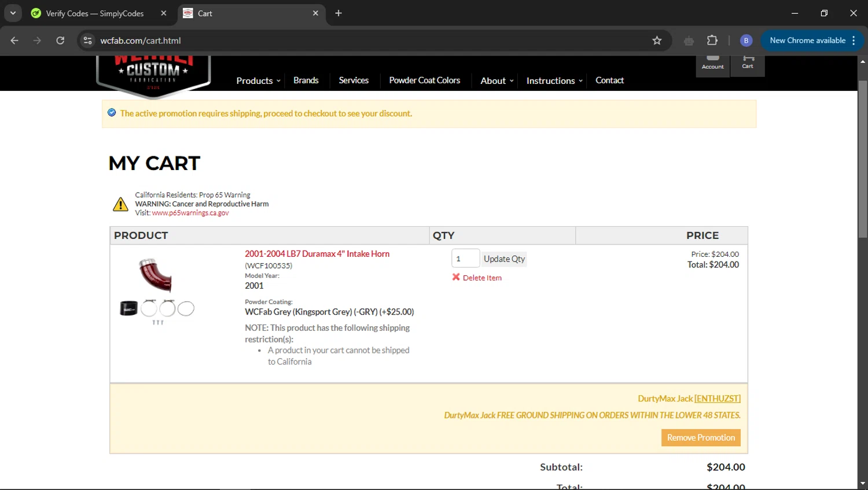The height and width of the screenshot is (490, 868).
Task: Click the Remove Promotion button
Action: [701, 437]
